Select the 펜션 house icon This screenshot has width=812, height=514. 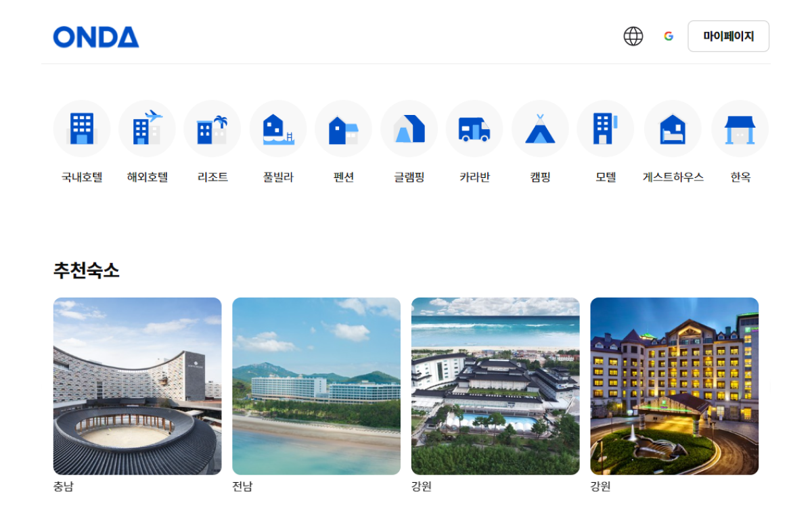pyautogui.click(x=343, y=128)
